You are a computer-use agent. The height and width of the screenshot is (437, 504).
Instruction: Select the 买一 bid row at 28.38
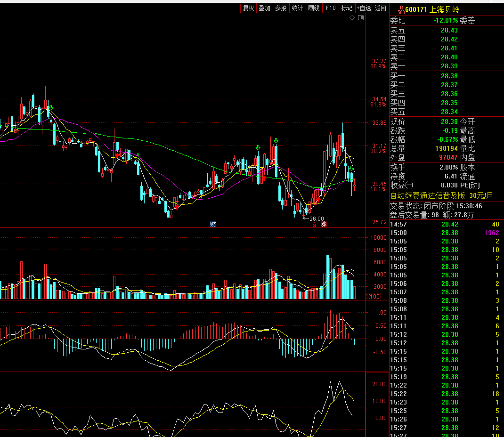click(x=447, y=76)
